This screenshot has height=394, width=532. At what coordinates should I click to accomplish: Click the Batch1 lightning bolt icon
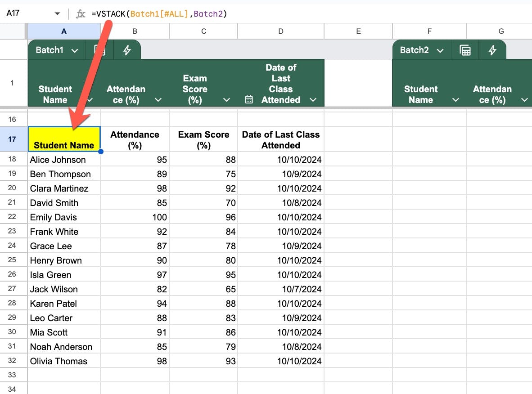click(x=127, y=50)
